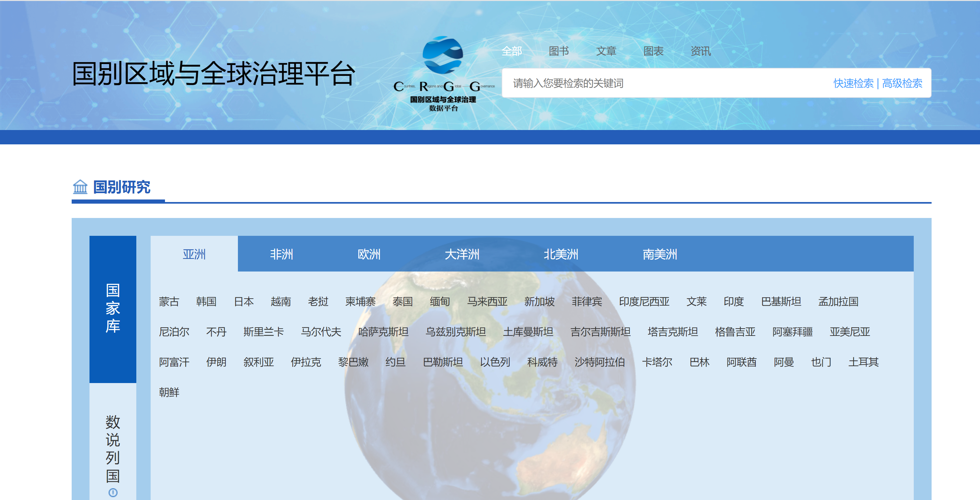Open the 孟加拉国 country link
Image resolution: width=980 pixels, height=500 pixels.
(x=838, y=302)
